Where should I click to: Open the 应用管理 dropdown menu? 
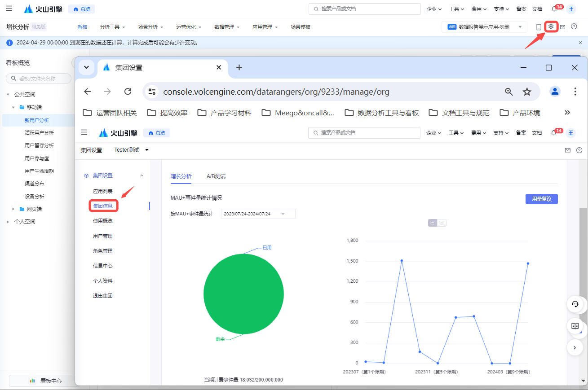click(x=265, y=27)
